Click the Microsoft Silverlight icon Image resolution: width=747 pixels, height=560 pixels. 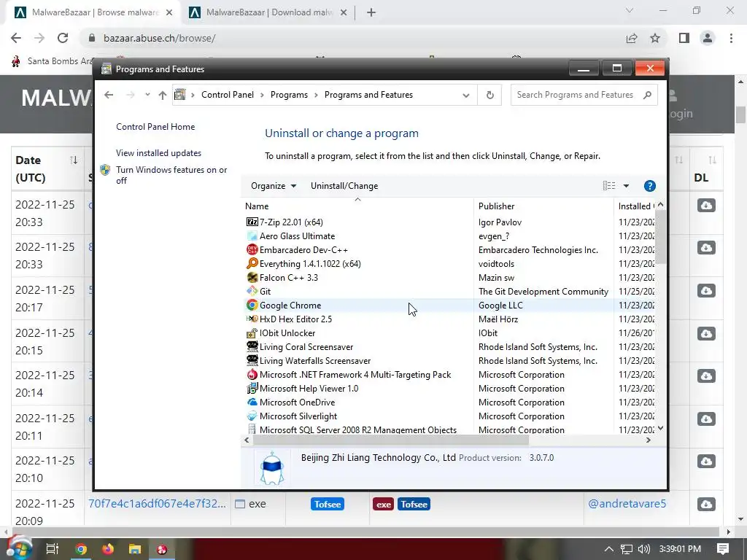(x=252, y=416)
